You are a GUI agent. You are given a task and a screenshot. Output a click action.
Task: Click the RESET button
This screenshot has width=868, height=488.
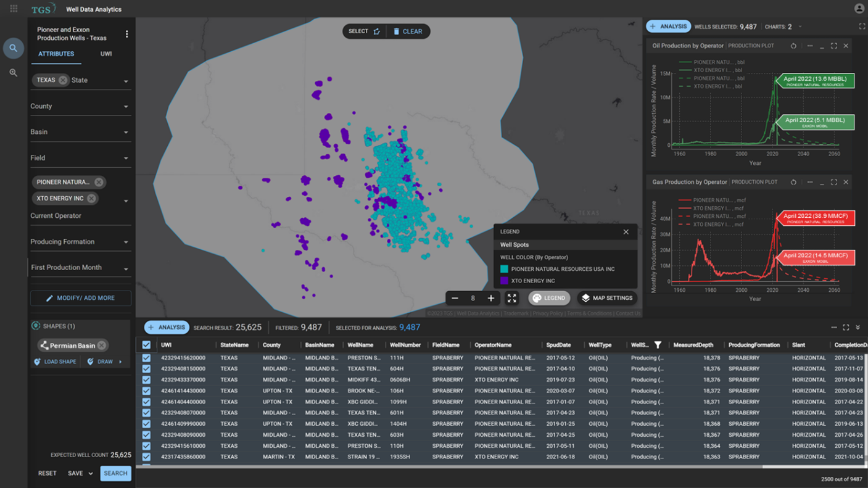pos(48,473)
